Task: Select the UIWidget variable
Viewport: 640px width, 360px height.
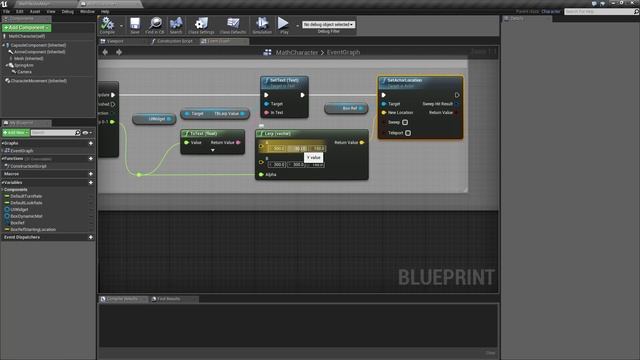Action: point(20,209)
